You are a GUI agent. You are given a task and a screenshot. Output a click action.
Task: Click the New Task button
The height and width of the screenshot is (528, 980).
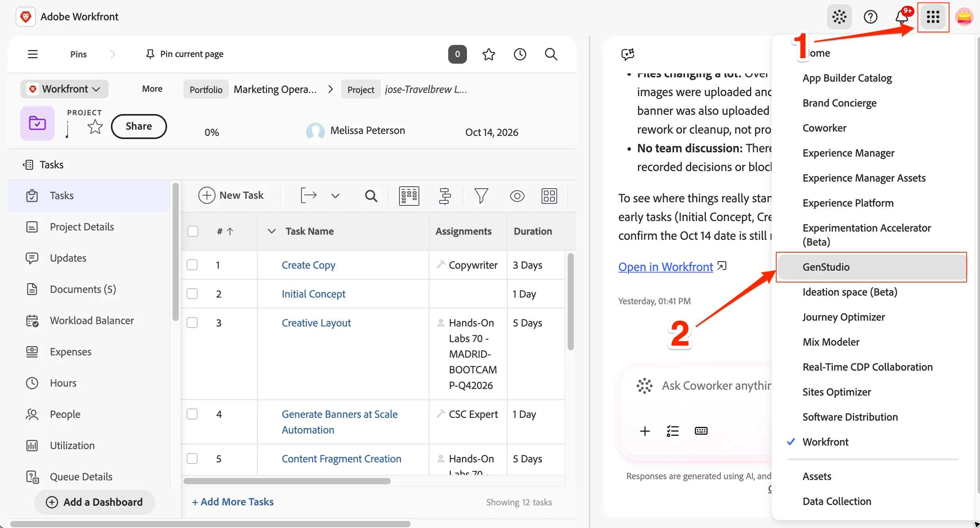(231, 195)
